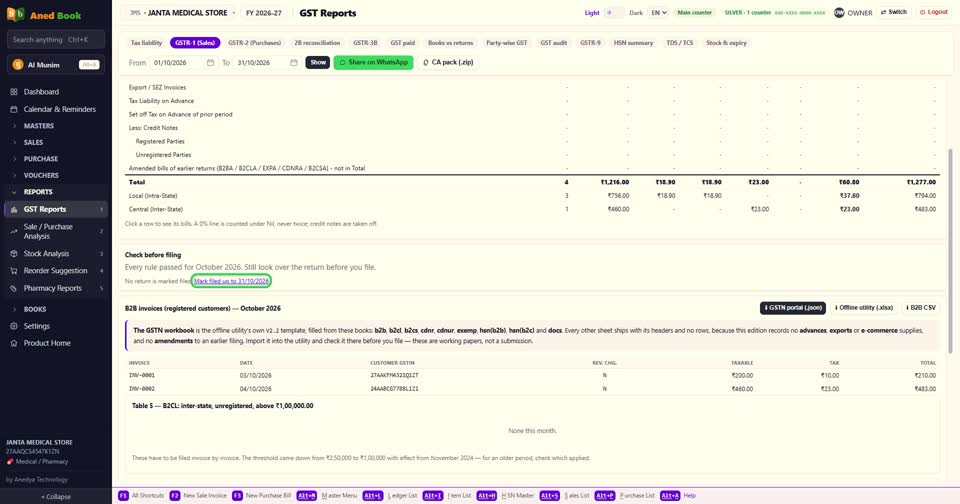Open Dashboard via its grid icon

click(x=13, y=92)
